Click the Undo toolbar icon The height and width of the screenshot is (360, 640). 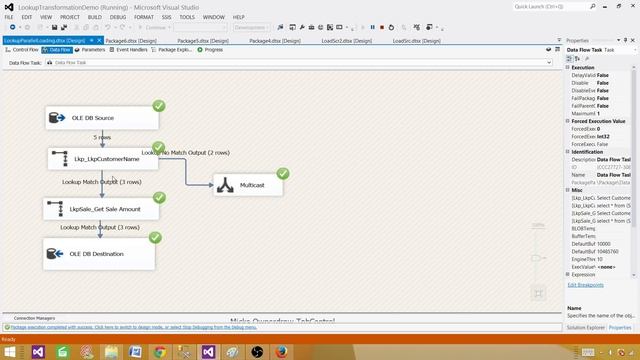tap(108, 27)
